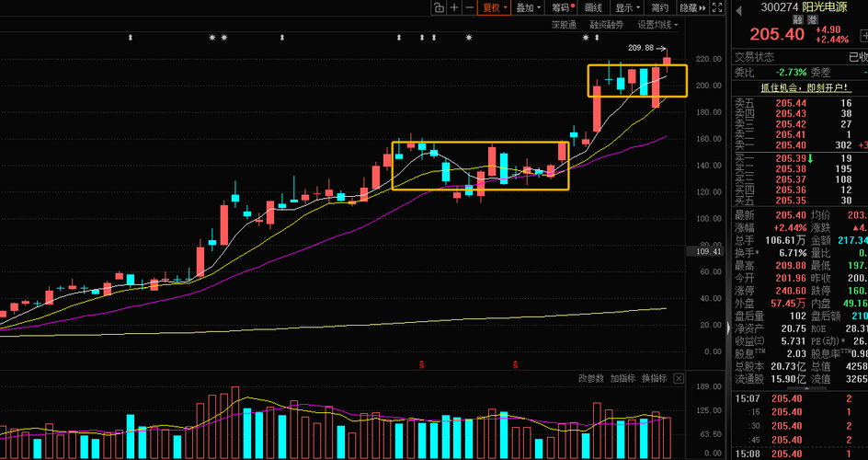Zoom in the K-line with plus icon
This screenshot has height=460, width=868.
(454, 7)
